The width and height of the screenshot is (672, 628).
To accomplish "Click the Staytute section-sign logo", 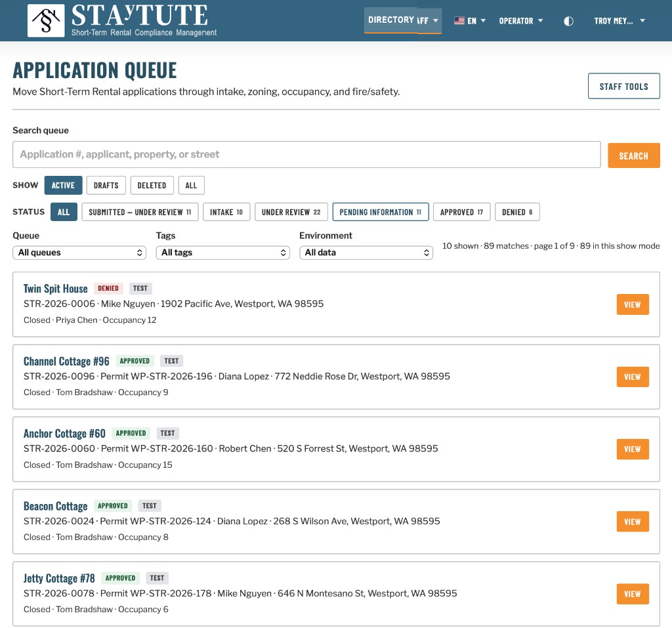I will 46,20.
